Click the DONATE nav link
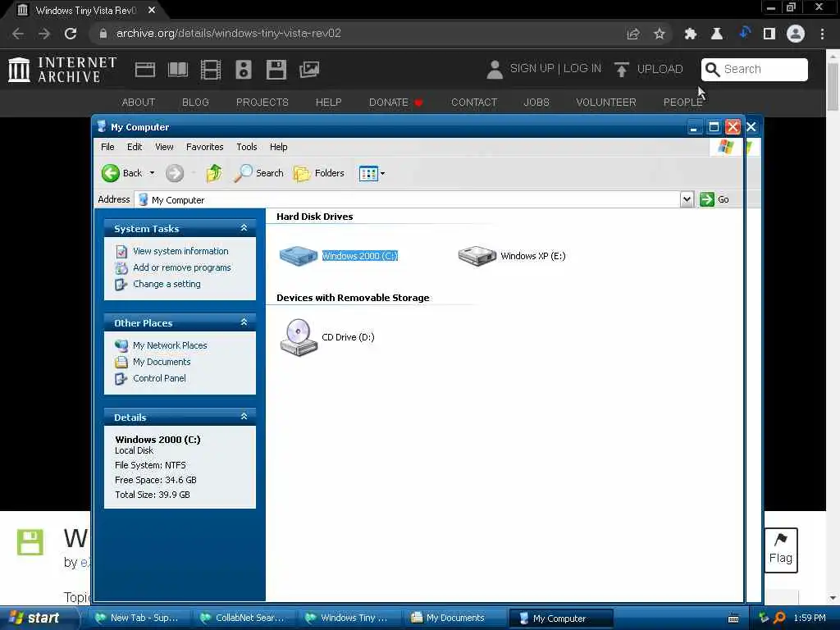The height and width of the screenshot is (630, 840). point(396,102)
